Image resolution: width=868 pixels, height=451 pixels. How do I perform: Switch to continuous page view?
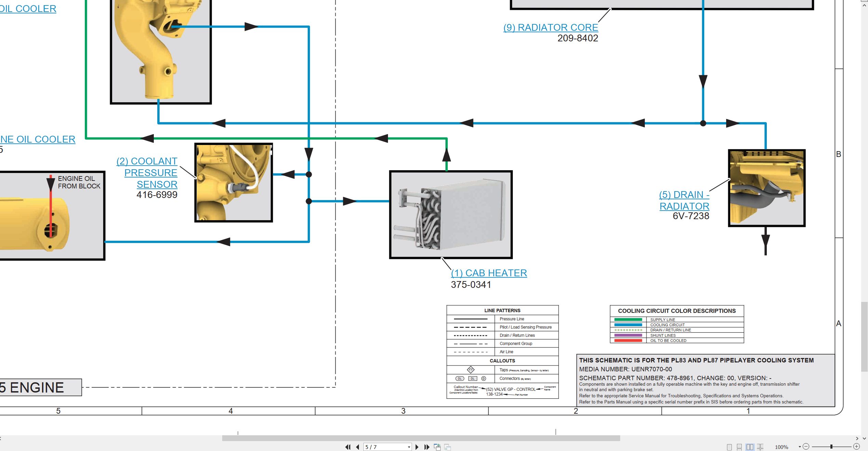pyautogui.click(x=739, y=447)
